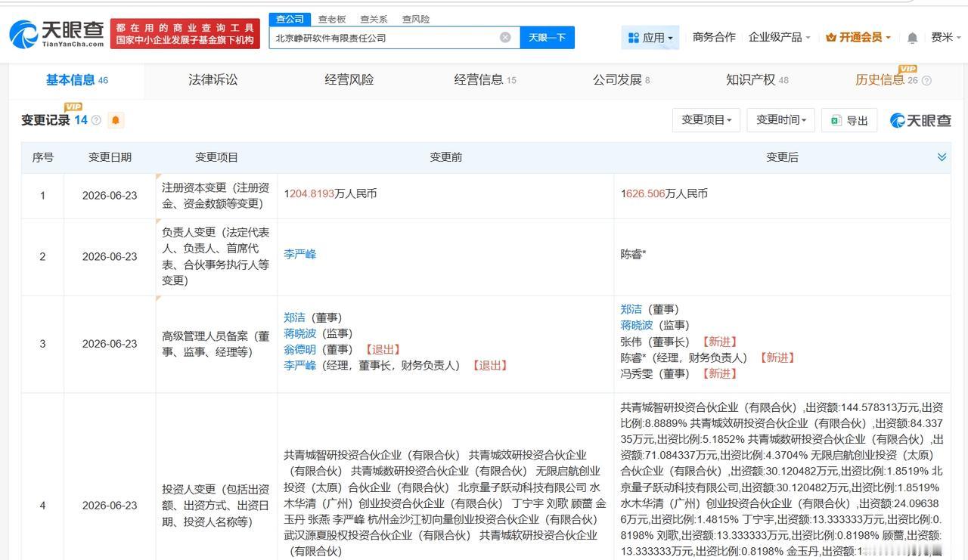Click 注册资本变更 item in row 1

(x=216, y=194)
